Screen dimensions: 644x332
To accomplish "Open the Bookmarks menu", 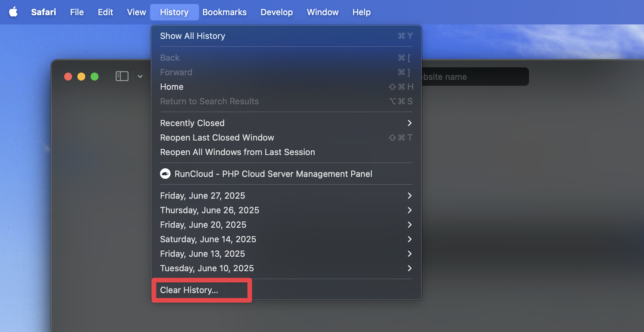I will coord(224,12).
